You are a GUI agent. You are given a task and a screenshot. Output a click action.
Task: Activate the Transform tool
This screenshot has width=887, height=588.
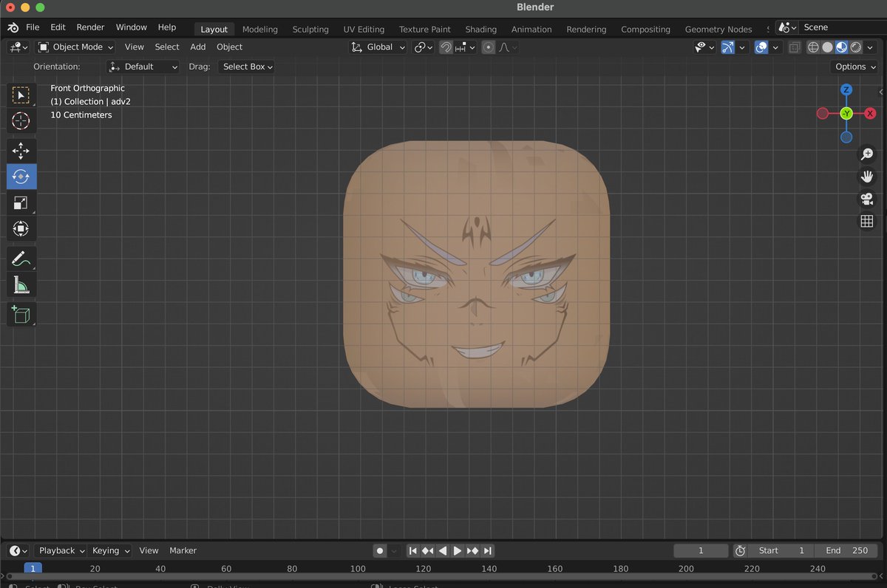[x=21, y=228]
